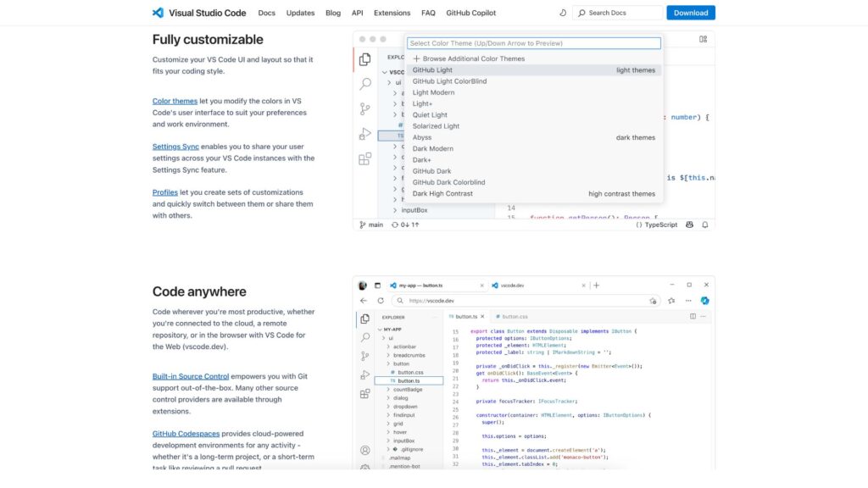This screenshot has width=868, height=488.
Task: Open the 'Built-in Source Control' link
Action: pos(191,375)
